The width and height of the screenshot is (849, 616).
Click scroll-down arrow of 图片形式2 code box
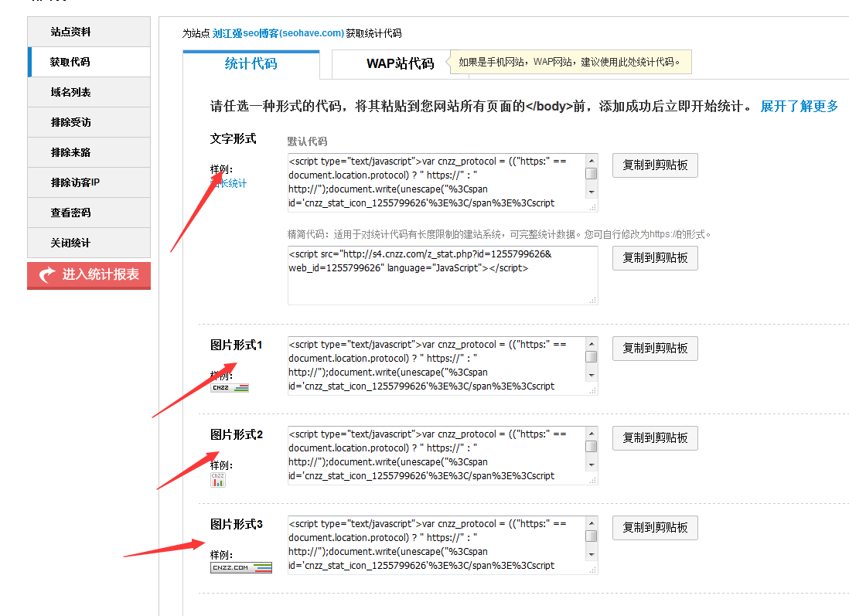pyautogui.click(x=592, y=465)
